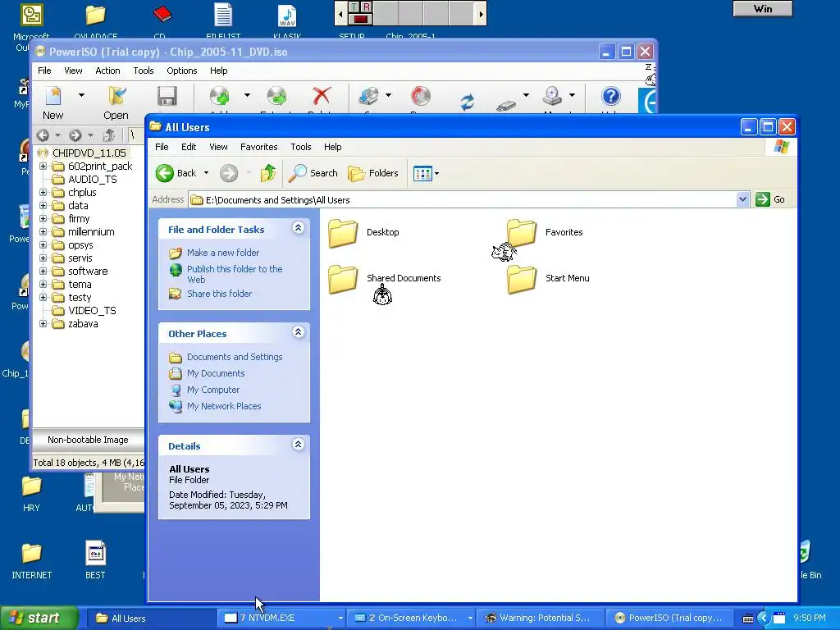Click the Win button at top right
Viewport: 840px width, 630px height.
pyautogui.click(x=762, y=8)
